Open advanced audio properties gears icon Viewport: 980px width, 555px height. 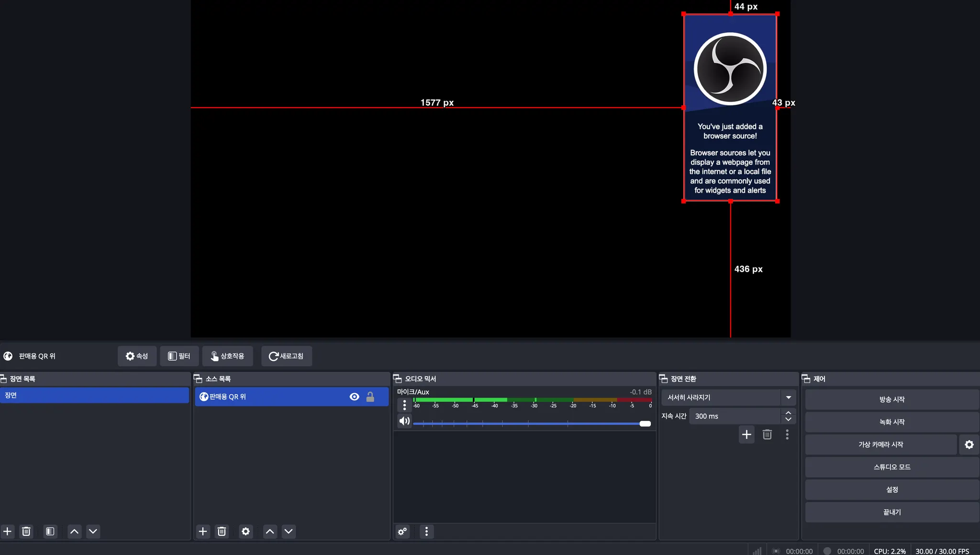(402, 531)
